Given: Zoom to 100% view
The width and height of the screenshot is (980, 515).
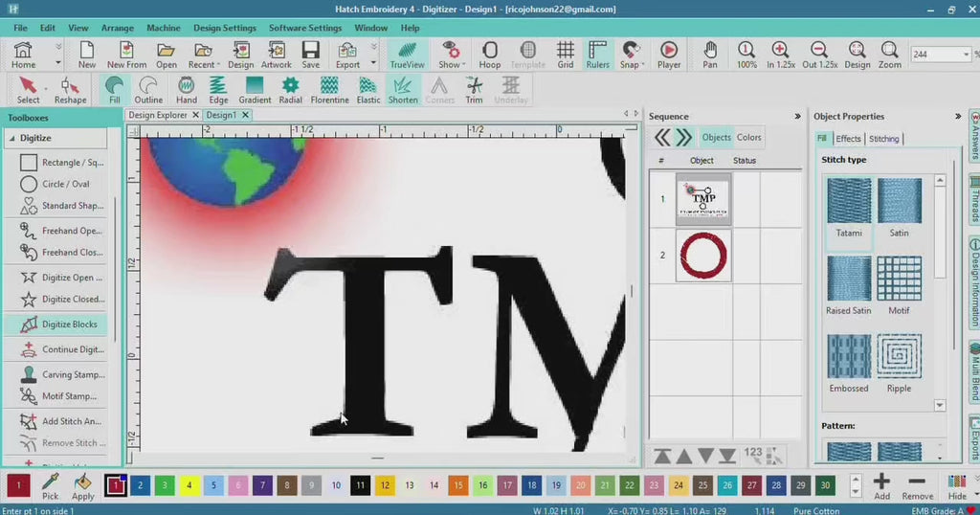Looking at the screenshot, I should [746, 55].
